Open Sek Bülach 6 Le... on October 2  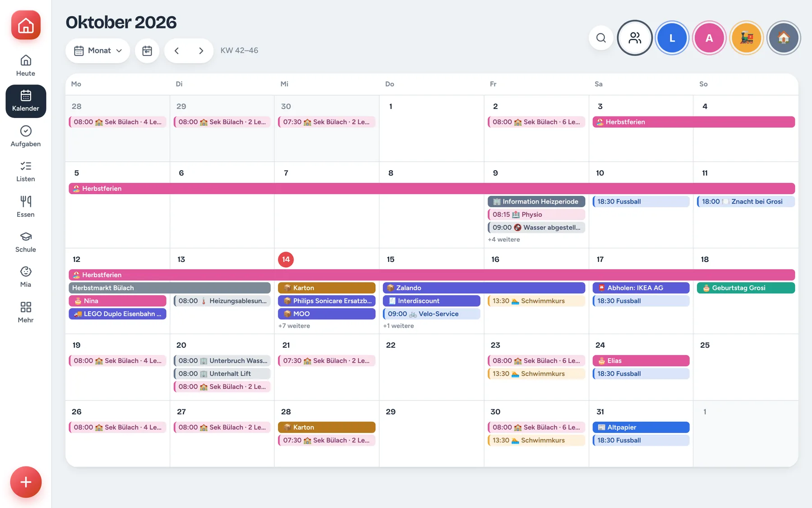[536, 122]
